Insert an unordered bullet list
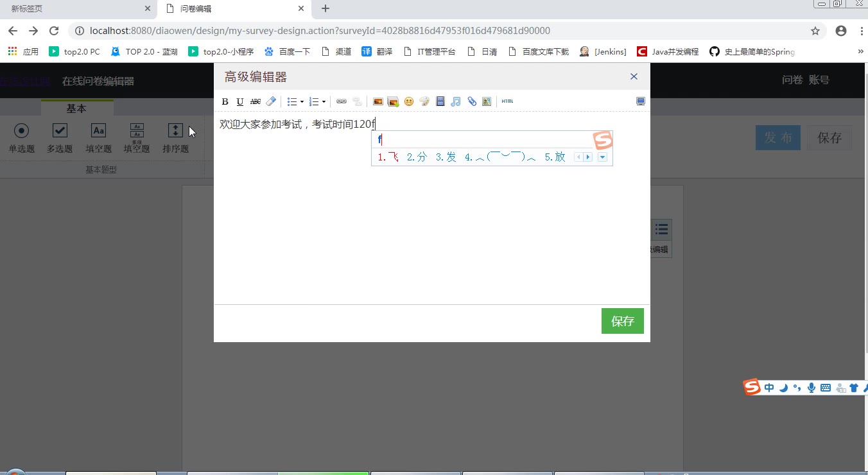Image resolution: width=868 pixels, height=475 pixels. 292,101
